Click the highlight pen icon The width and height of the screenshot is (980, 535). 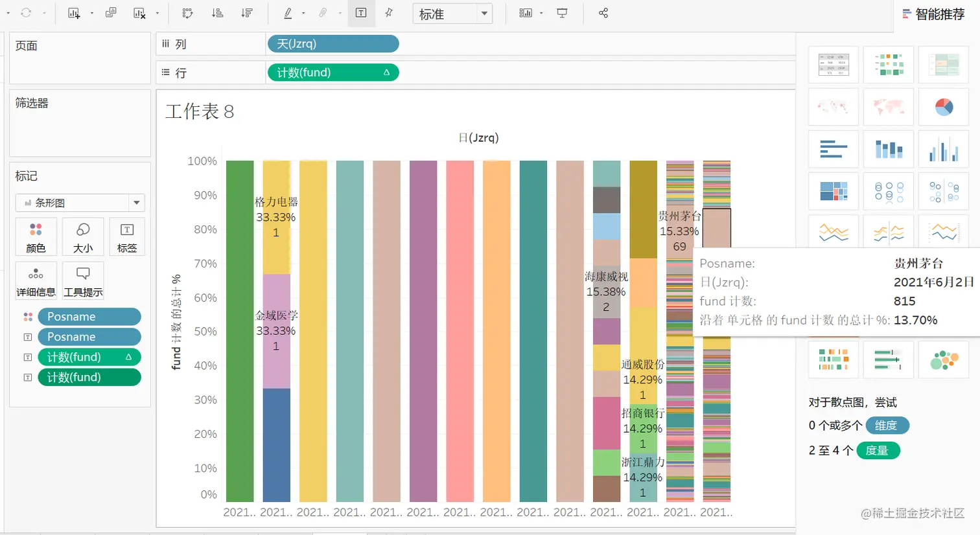point(288,13)
